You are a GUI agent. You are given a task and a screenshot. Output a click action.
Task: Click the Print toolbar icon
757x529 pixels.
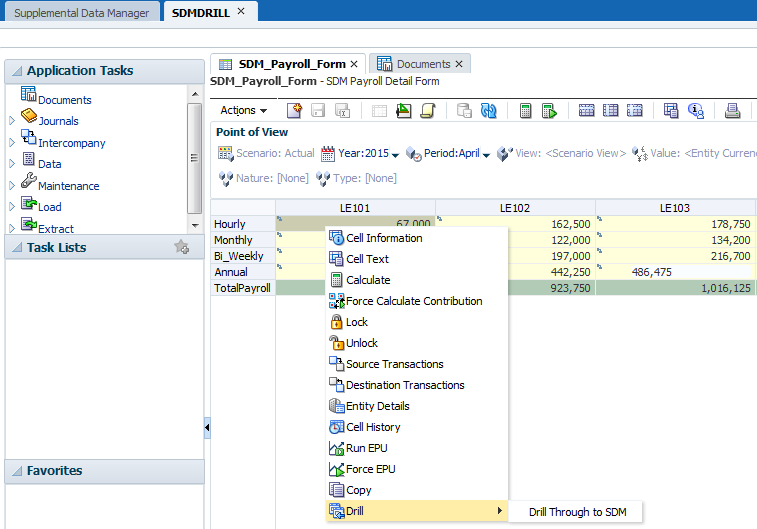(x=732, y=111)
